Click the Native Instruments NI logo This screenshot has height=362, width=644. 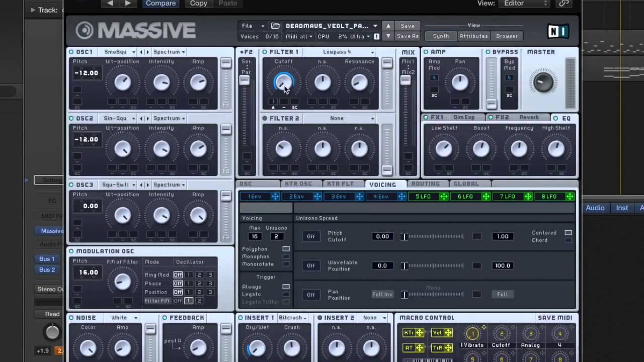pyautogui.click(x=558, y=31)
